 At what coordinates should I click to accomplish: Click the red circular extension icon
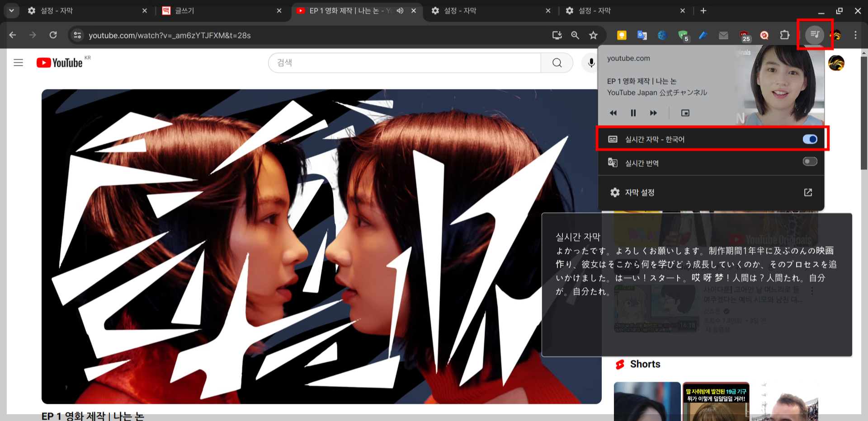tap(764, 35)
